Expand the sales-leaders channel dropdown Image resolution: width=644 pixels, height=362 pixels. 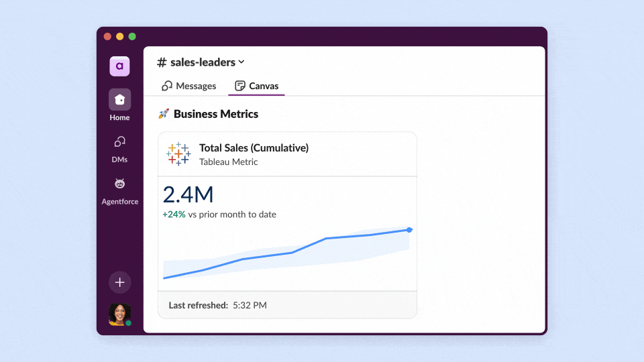[241, 62]
